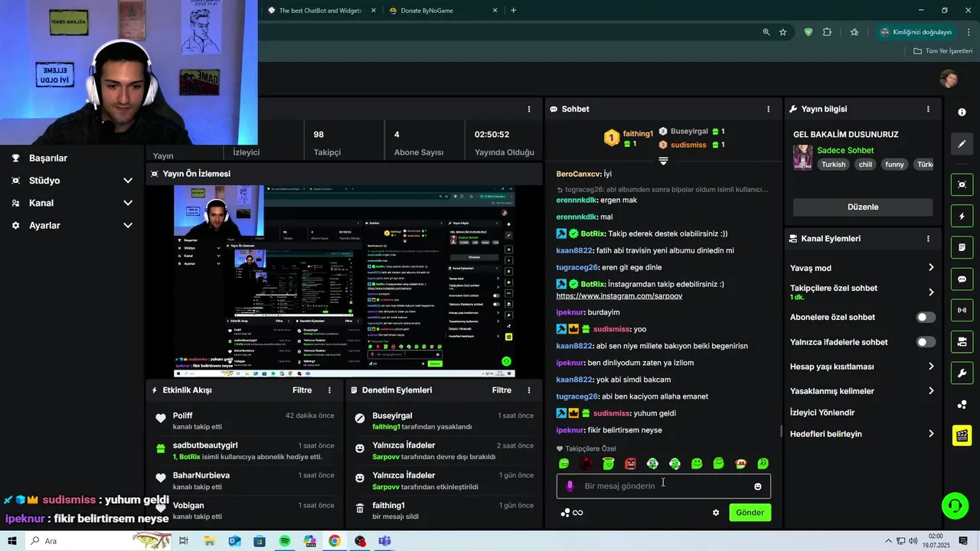Viewport: 980px width, 551px height.
Task: Click the yellow clapperboard clip icon
Action: coord(962,435)
